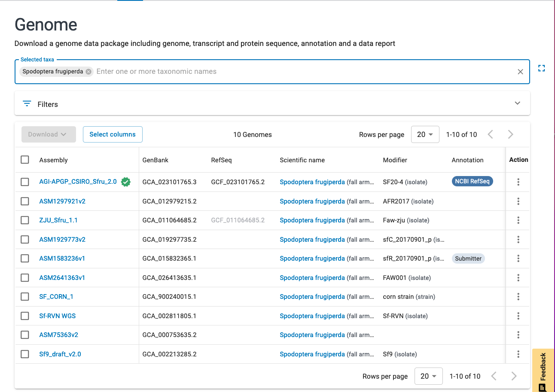Click the filter icon beside Filters

tap(27, 104)
